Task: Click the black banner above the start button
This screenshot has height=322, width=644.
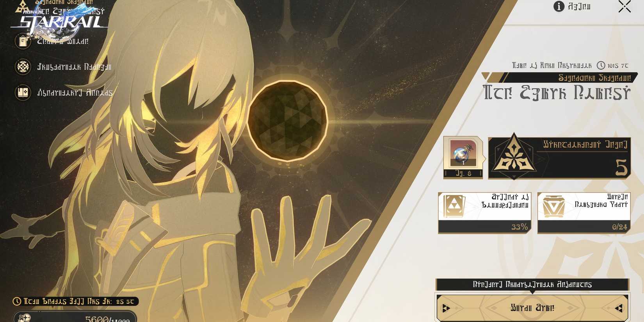Action: tap(532, 284)
